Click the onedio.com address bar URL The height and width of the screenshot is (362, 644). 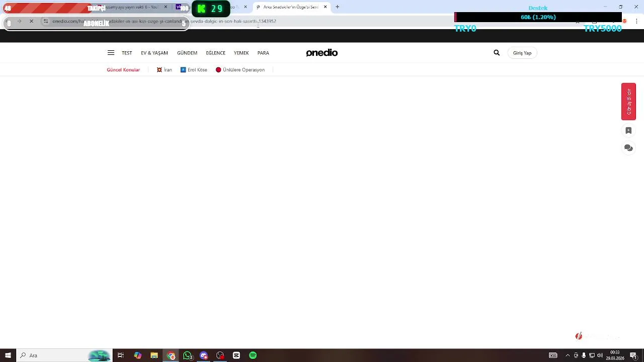pyautogui.click(x=164, y=21)
